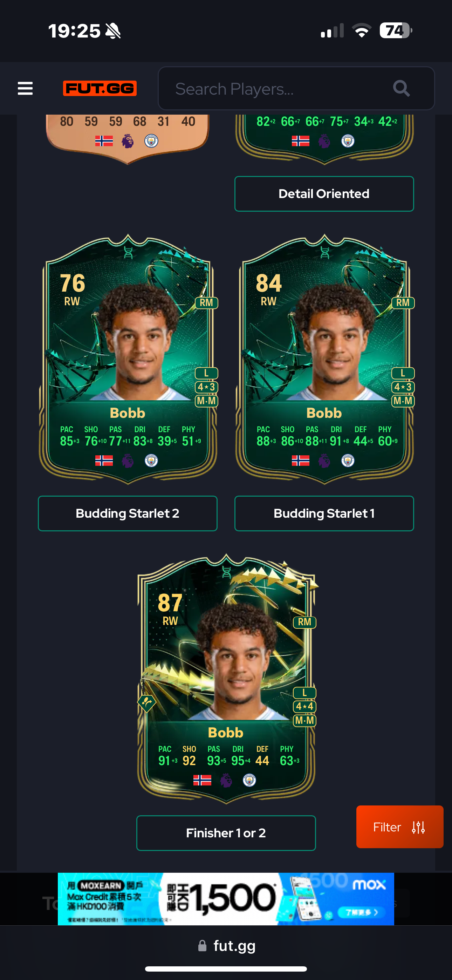452x980 pixels.
Task: Open the Budding Starlet 1 evolution
Action: (324, 513)
